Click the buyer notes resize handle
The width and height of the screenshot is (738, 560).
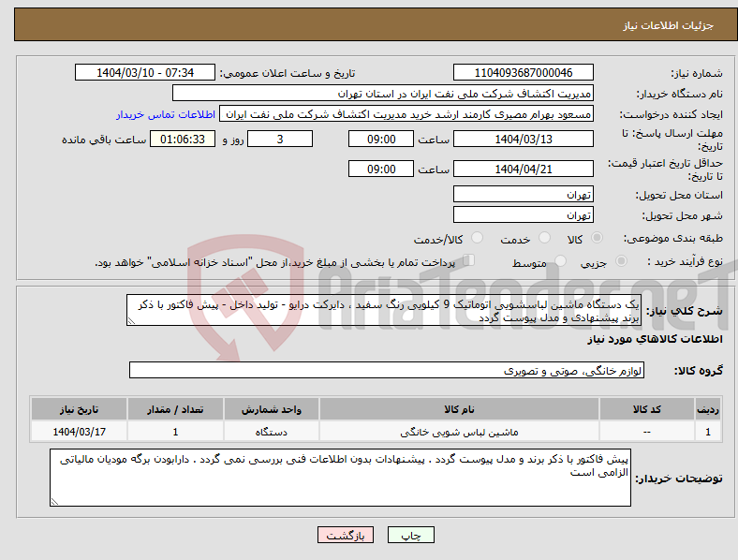point(54,502)
